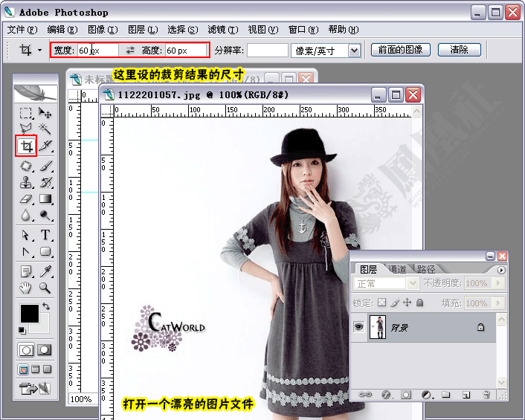Screen dimensions: 525x420
Task: Select the Clone Stamp tool
Action: coord(26,182)
